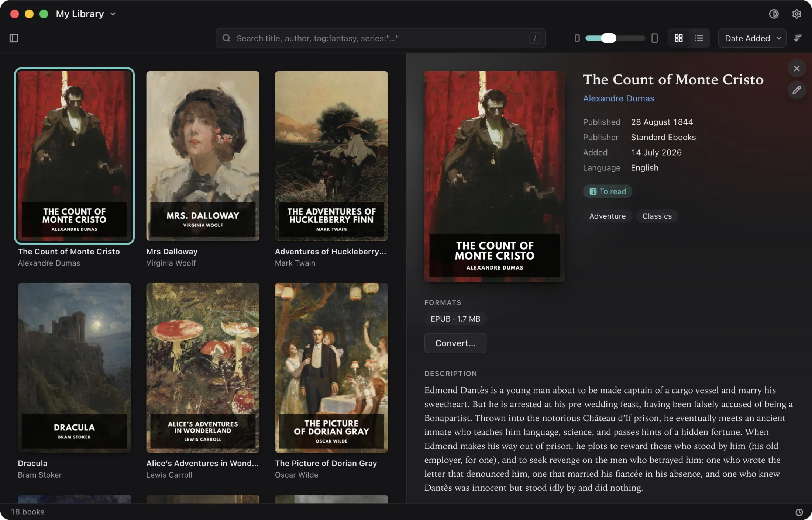Adjust the cover size slider
812x520 pixels.
pos(615,38)
